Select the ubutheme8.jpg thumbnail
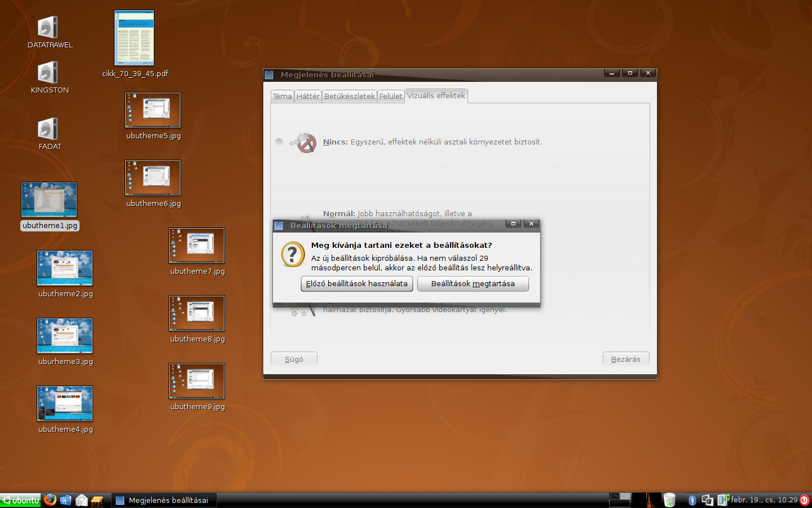Screen dimensions: 812x508 click(197, 313)
